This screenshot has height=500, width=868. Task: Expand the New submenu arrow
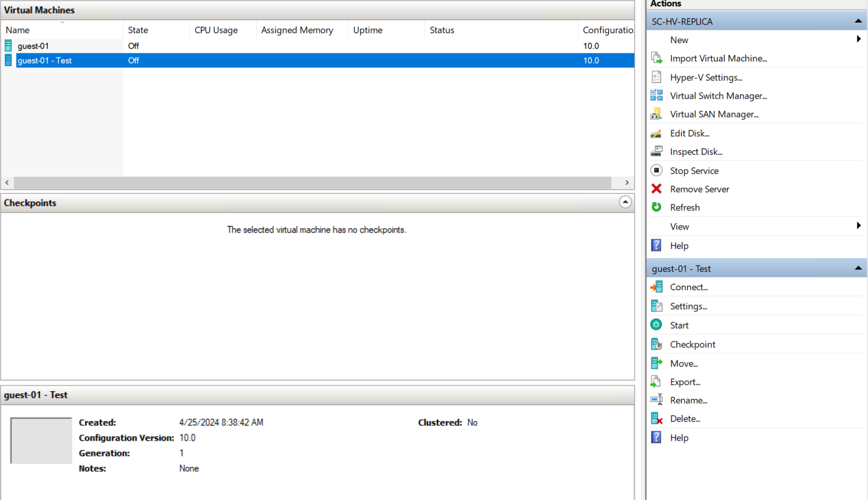pos(859,39)
